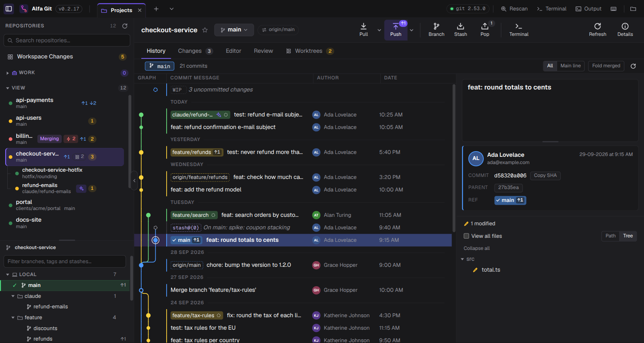Focus the filter branches, tags and stashes field
Viewport: 644px width, 343px height.
64,262
